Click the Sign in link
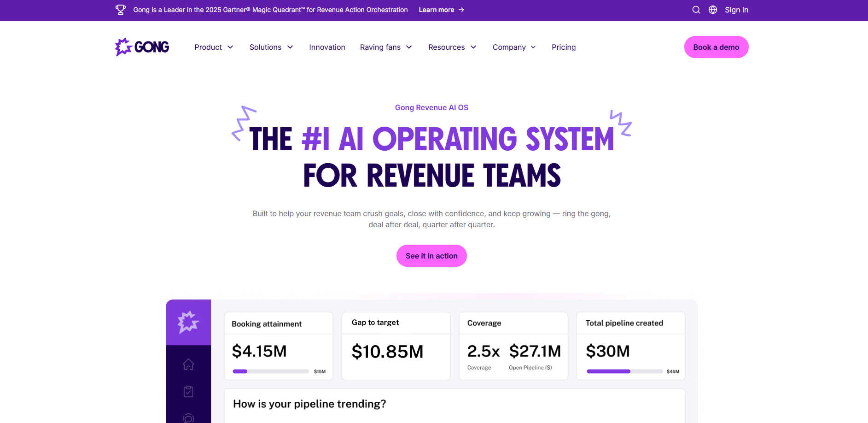Image resolution: width=868 pixels, height=423 pixels. click(x=736, y=10)
